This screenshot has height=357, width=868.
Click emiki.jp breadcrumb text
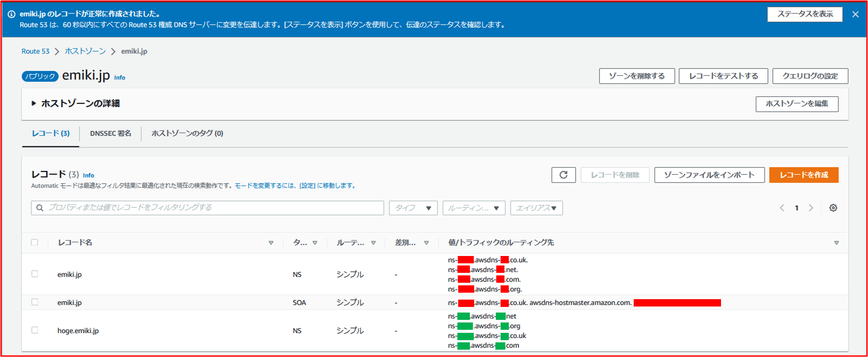pyautogui.click(x=134, y=51)
